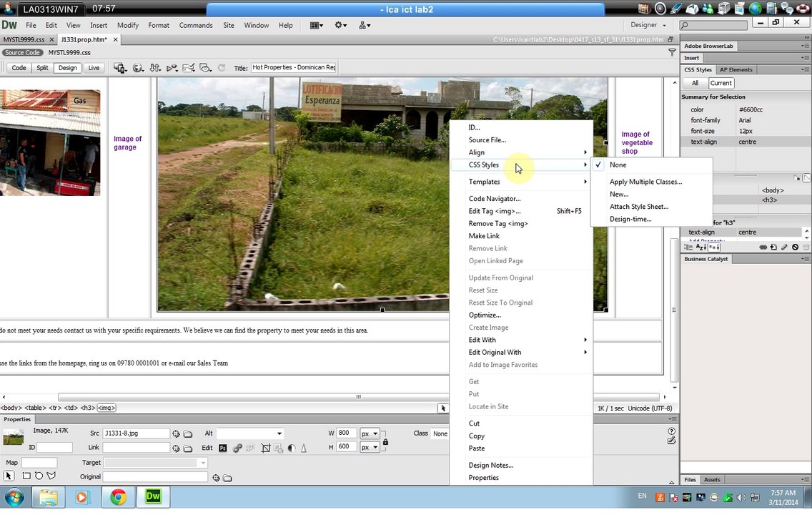The image size is (812, 515).
Task: Click the Brightness and Contrast icon
Action: point(291,448)
